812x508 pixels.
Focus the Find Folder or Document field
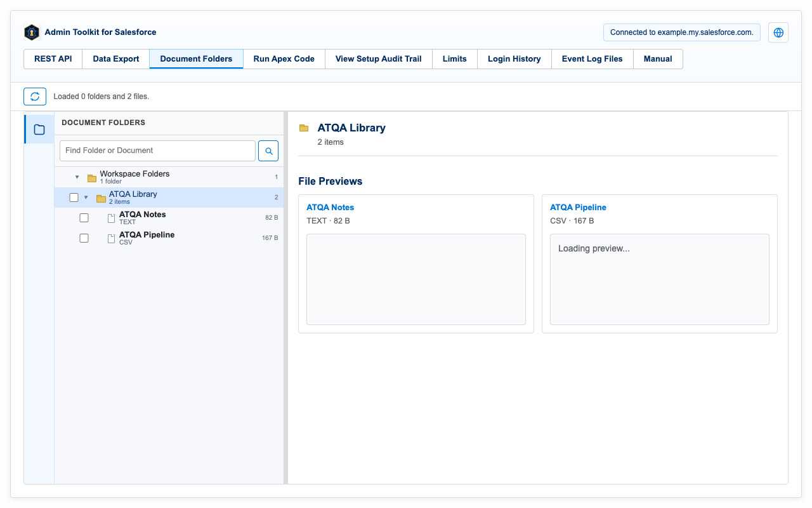(157, 151)
